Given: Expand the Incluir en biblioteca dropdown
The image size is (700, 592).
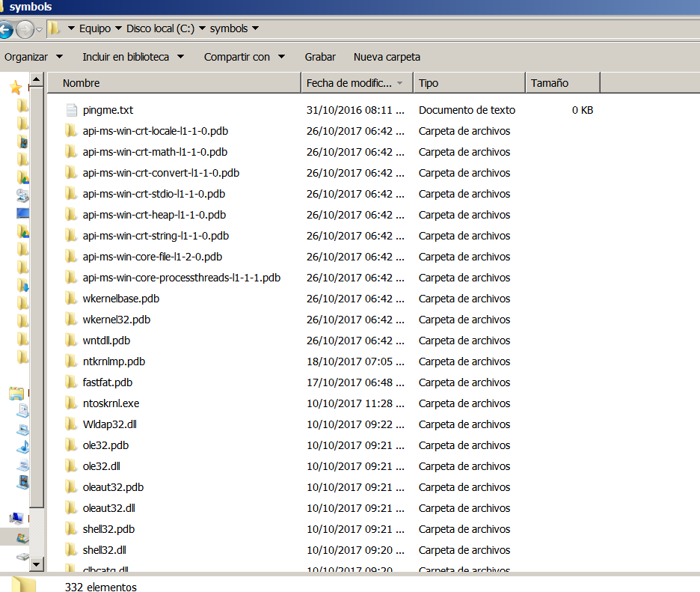Looking at the screenshot, I should [132, 57].
